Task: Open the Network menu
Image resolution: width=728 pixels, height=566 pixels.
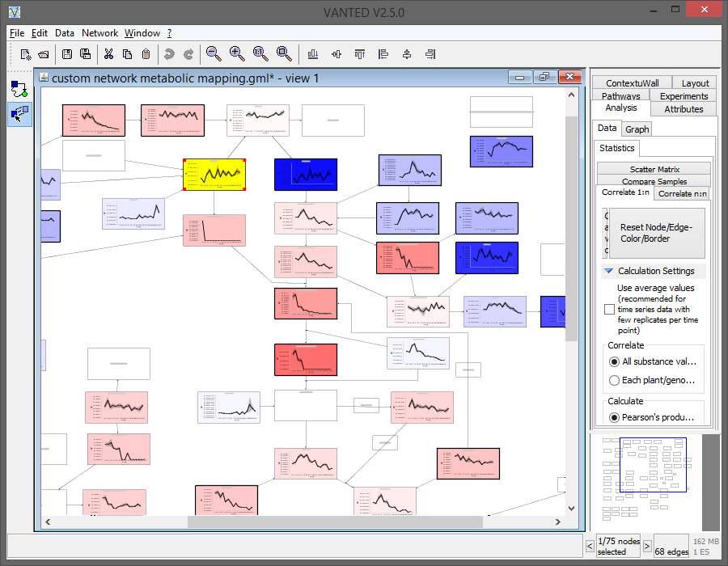Action: (x=99, y=33)
